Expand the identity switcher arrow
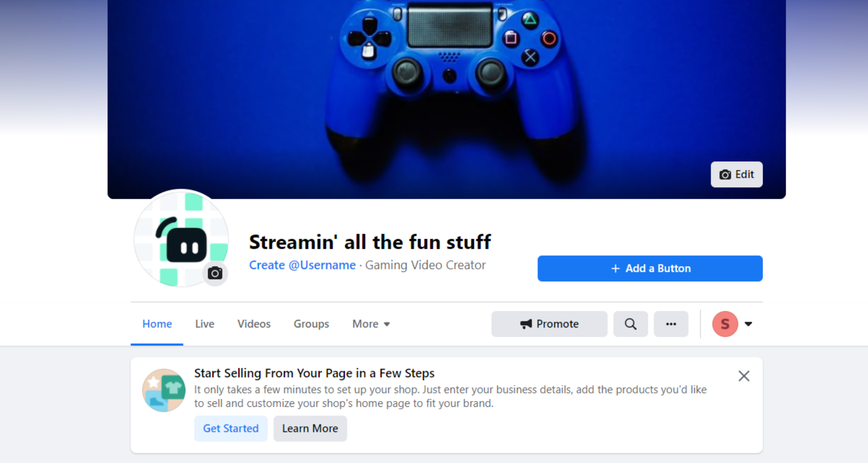Screen dimensions: 868x463 748,324
